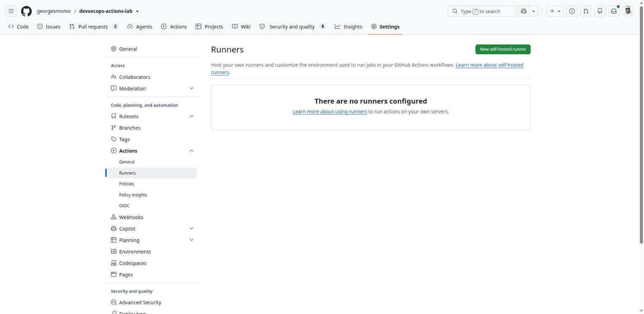Click the people icon next to Collaborators
Viewport: 644px width, 314px height.
[114, 77]
